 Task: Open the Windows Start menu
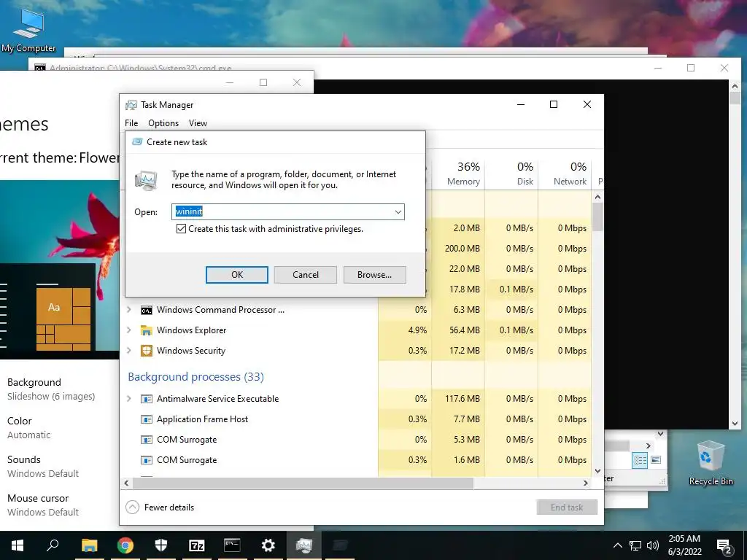click(18, 545)
